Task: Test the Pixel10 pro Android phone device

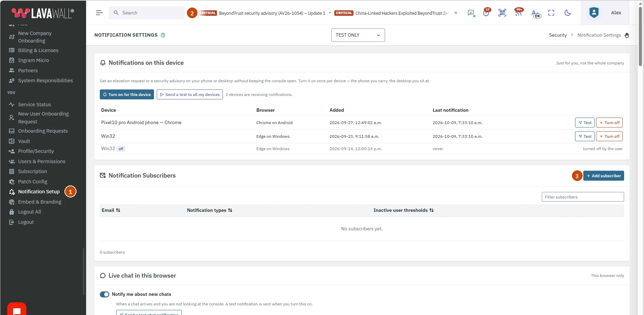Action: [x=585, y=123]
